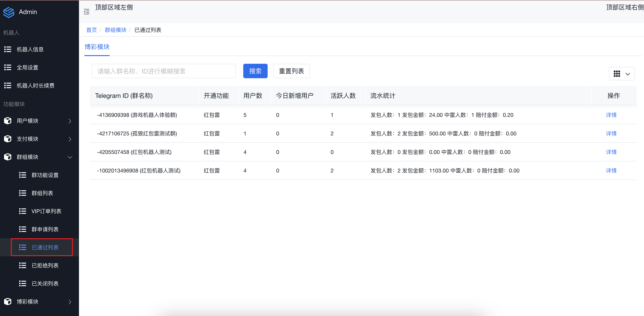The height and width of the screenshot is (316, 644).
Task: Click the 机器人信息 list icon
Action: (8, 49)
